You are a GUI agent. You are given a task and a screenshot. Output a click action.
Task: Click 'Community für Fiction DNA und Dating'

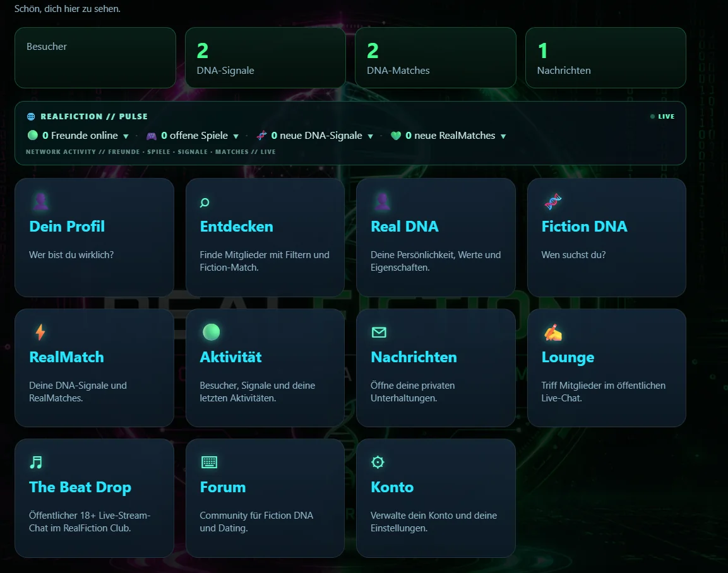click(256, 521)
